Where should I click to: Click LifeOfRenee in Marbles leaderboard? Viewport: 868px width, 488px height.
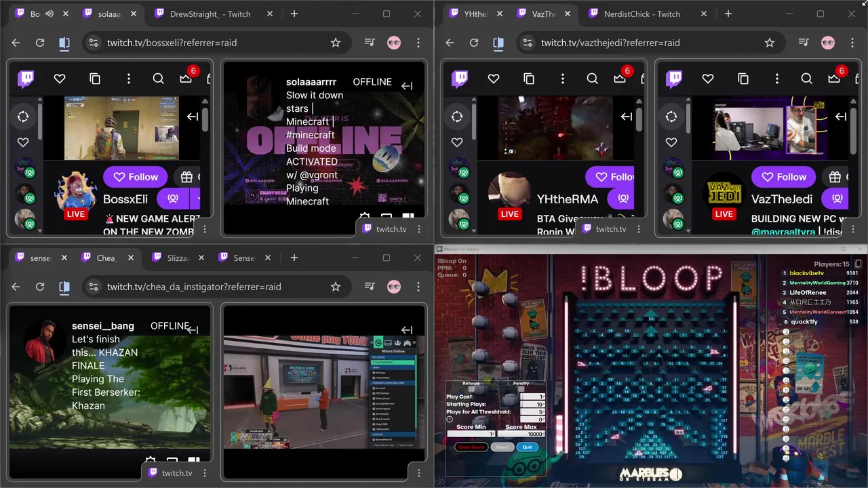(x=808, y=292)
